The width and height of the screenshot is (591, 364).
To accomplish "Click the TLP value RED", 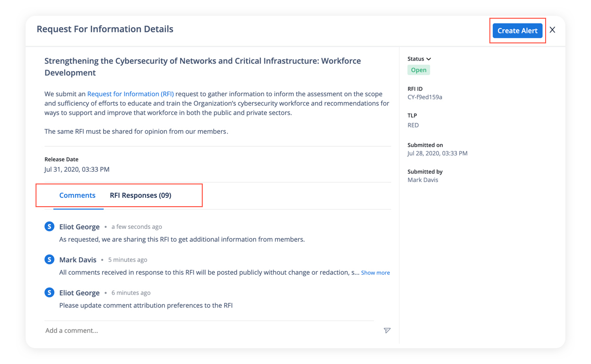I will [413, 125].
